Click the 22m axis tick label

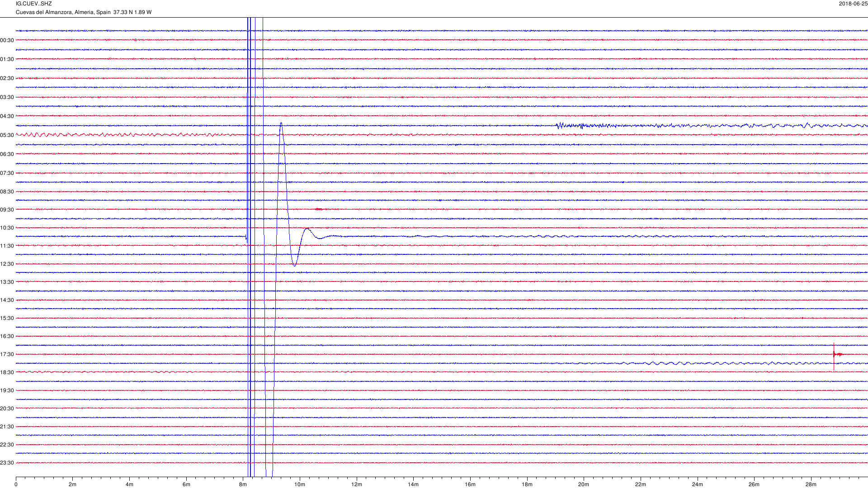coord(641,484)
